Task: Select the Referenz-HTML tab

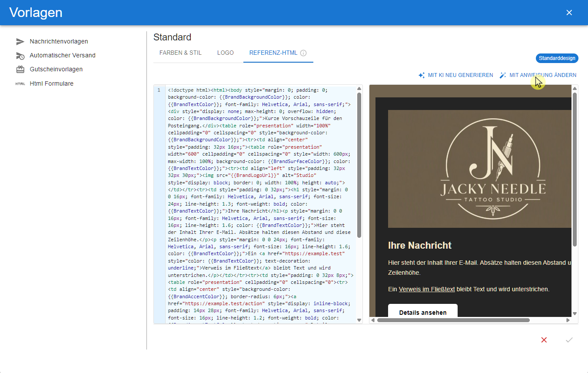Action: point(278,53)
